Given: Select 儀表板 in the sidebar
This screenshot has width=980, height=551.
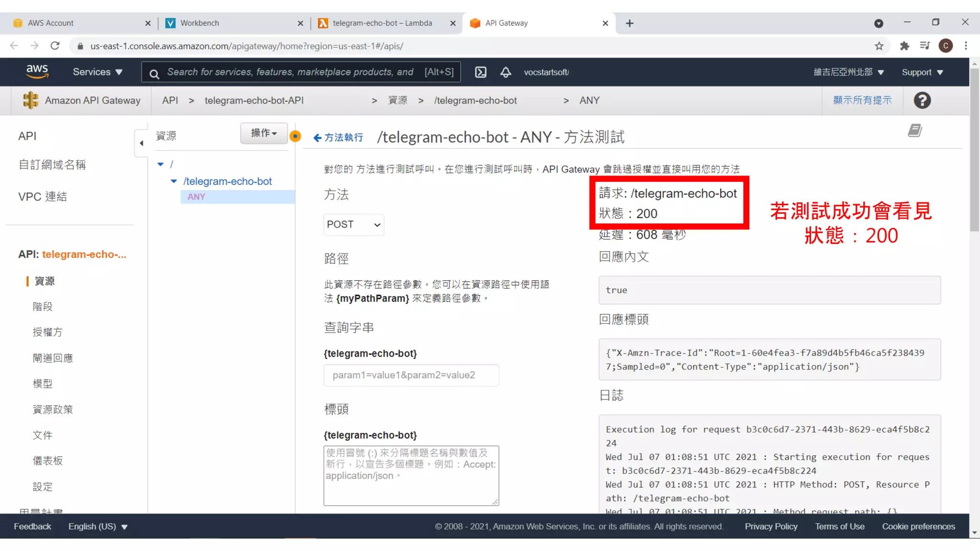Looking at the screenshot, I should [x=48, y=461].
